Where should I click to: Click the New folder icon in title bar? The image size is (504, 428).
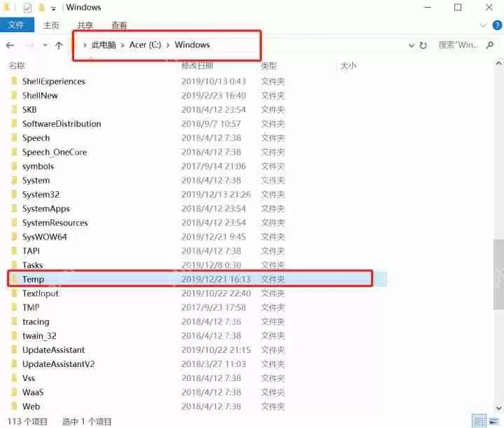point(42,8)
